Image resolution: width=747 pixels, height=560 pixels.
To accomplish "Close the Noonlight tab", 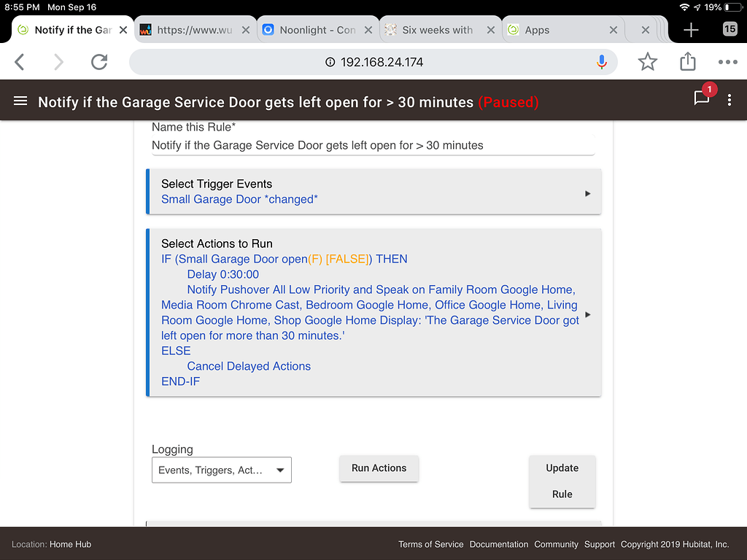I will click(368, 30).
